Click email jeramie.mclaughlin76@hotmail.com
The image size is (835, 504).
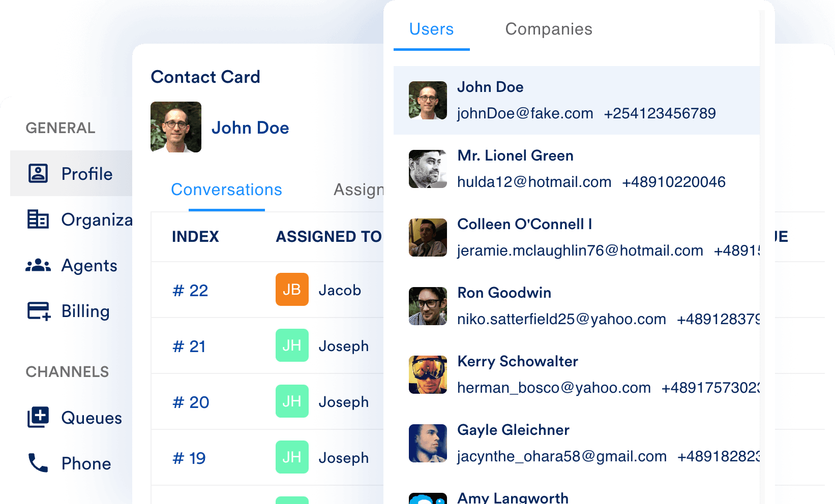tap(580, 250)
